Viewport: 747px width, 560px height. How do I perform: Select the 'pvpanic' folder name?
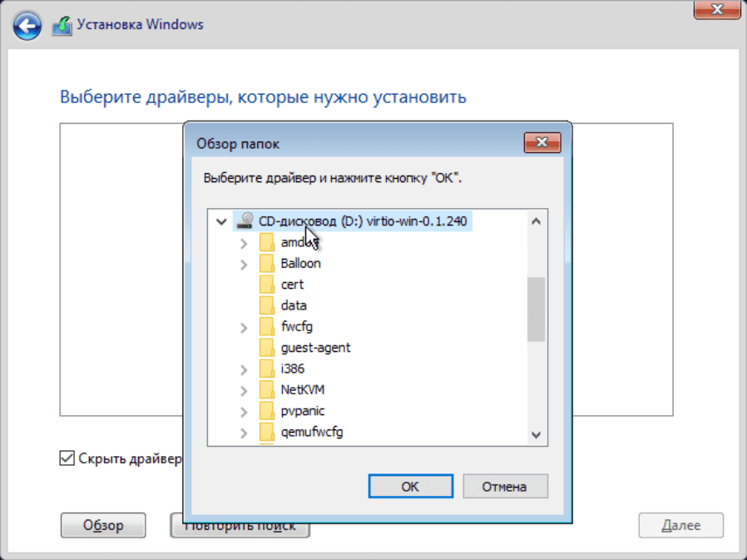[x=303, y=411]
